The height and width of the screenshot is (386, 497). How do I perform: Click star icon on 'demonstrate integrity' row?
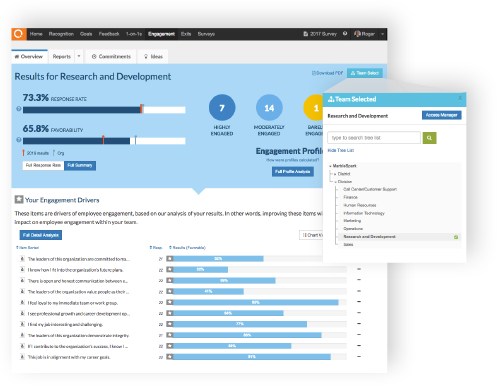tap(170, 335)
